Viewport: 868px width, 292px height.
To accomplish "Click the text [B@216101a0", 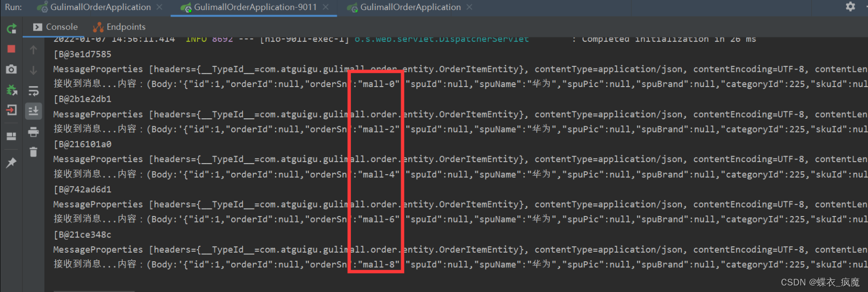I will (x=82, y=144).
